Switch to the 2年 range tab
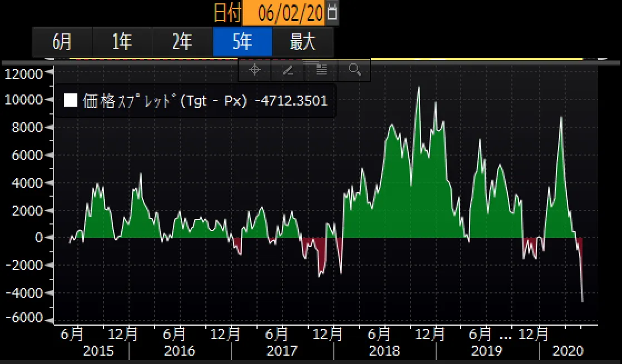 182,42
